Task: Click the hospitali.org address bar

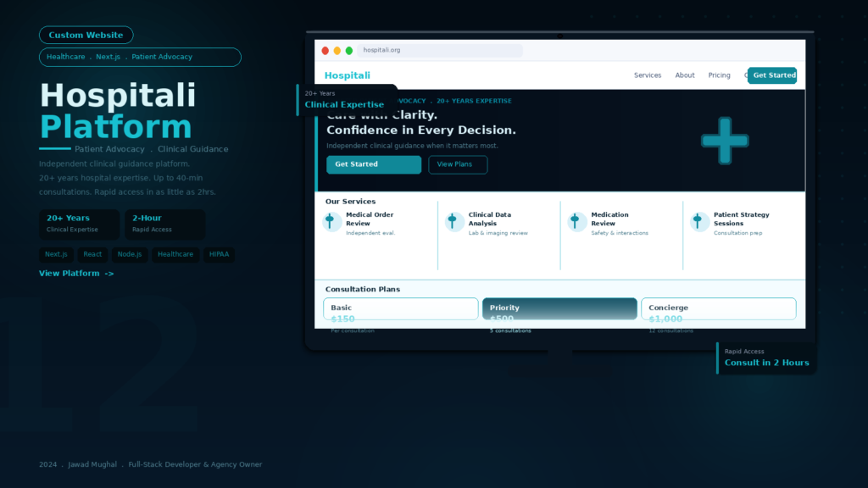Action: 440,50
